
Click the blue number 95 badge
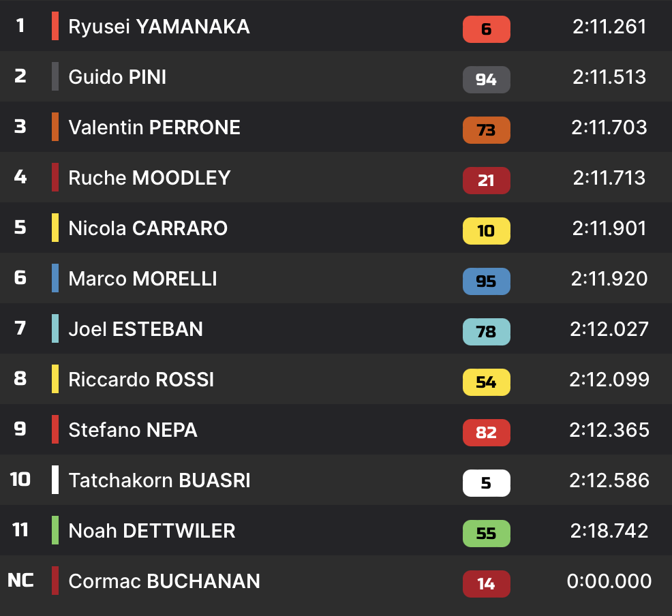(x=486, y=281)
